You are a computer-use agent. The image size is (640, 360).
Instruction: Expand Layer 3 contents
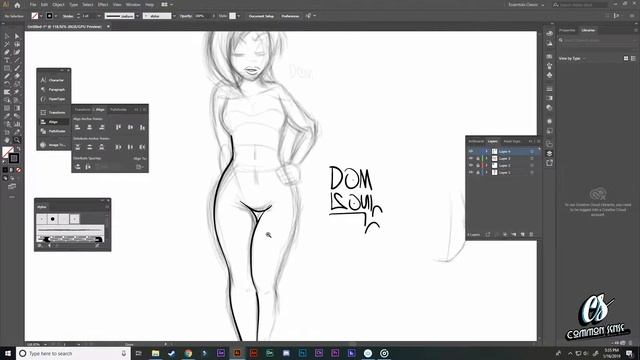(487, 158)
